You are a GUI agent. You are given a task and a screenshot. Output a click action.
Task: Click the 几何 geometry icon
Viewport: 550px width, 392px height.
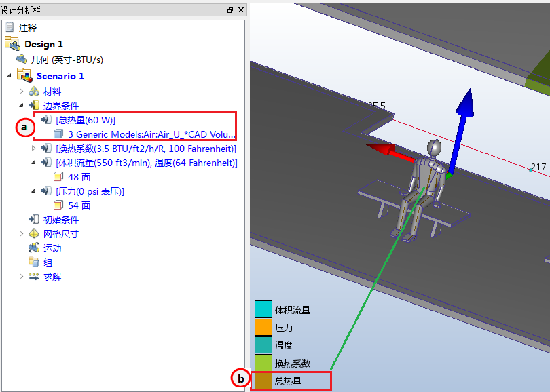click(22, 59)
